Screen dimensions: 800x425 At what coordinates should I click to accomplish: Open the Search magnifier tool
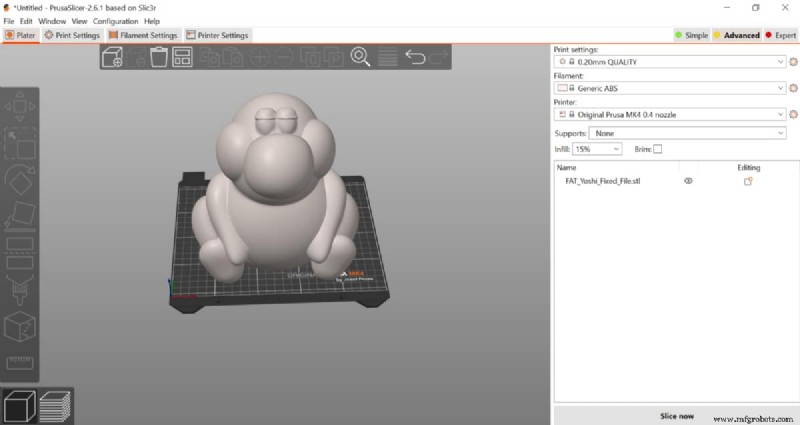(360, 57)
